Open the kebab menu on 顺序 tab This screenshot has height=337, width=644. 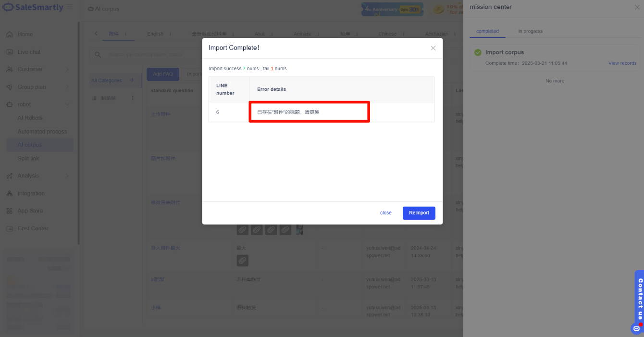[x=357, y=34]
